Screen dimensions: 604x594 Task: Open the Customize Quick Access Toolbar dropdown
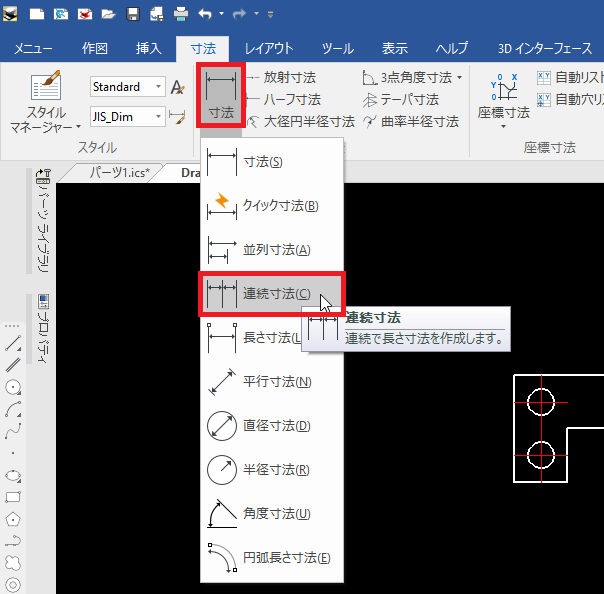click(x=270, y=15)
